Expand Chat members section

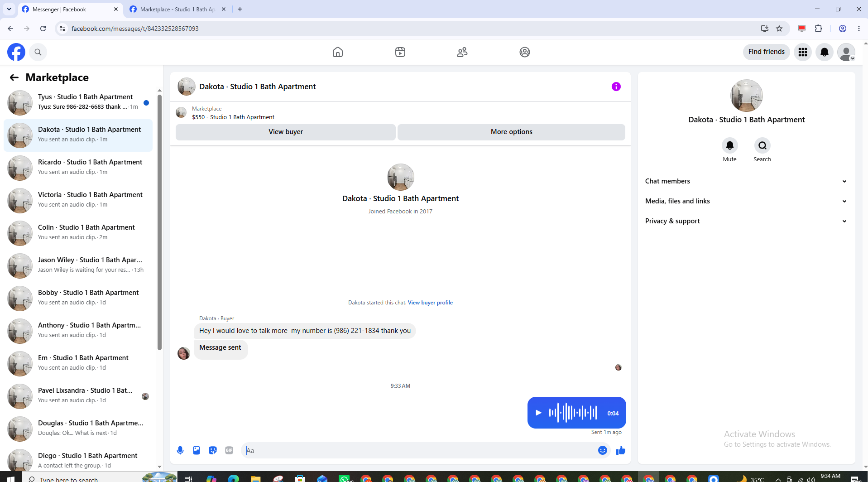pos(746,181)
